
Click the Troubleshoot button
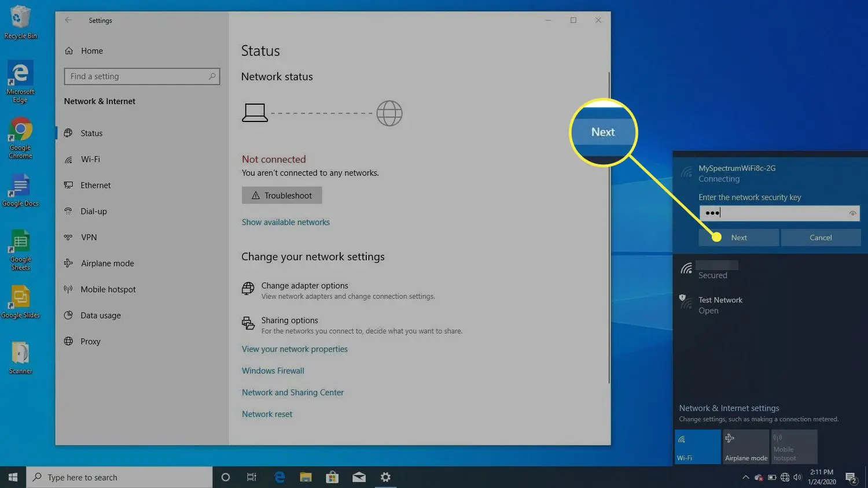click(282, 195)
